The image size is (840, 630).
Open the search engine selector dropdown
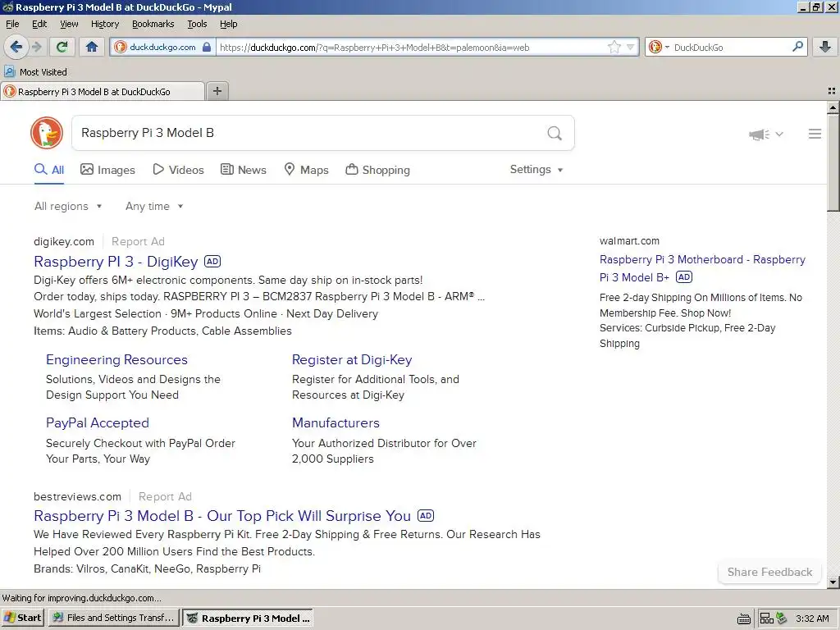[x=659, y=47]
